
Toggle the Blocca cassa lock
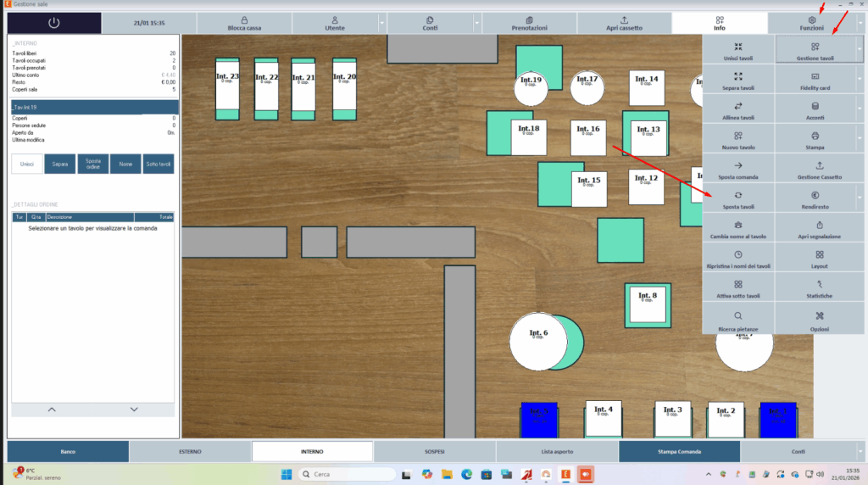244,23
